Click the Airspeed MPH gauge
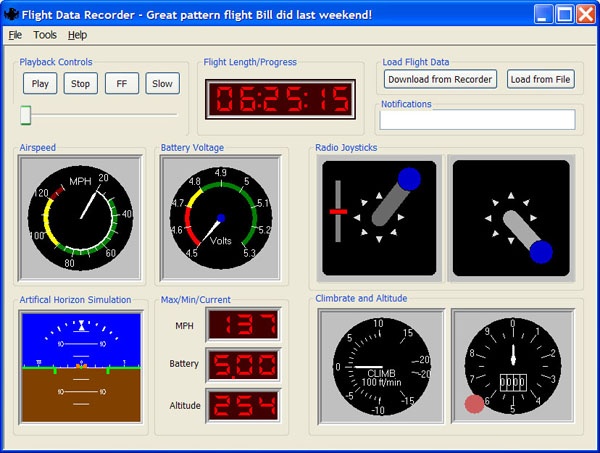The height and width of the screenshot is (453, 600). [80, 216]
